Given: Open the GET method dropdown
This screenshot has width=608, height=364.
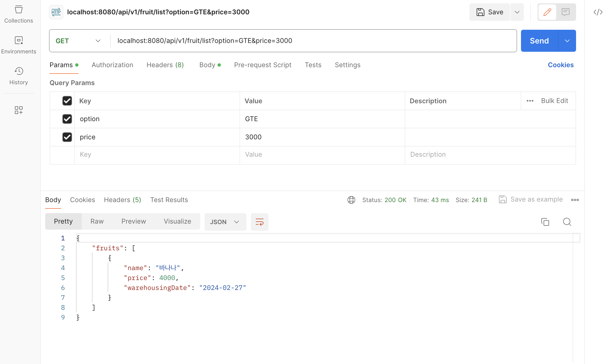Looking at the screenshot, I should (x=78, y=41).
